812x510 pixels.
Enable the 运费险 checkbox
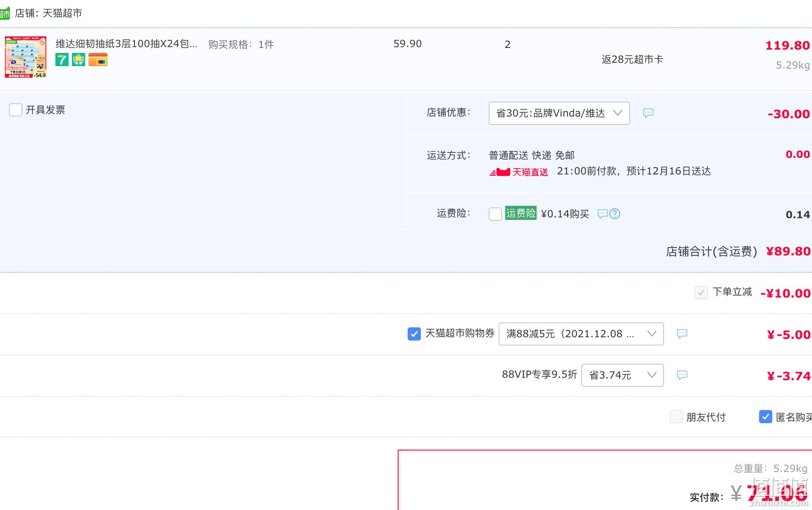495,214
